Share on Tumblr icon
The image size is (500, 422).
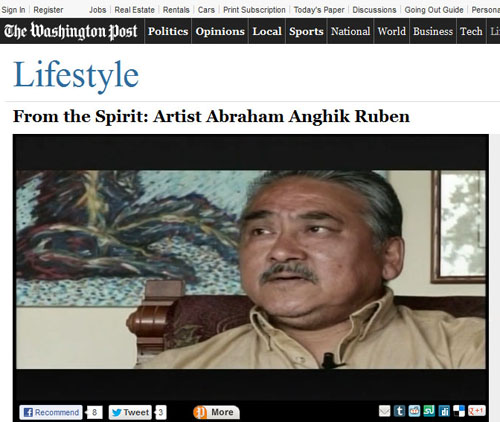[x=399, y=411]
